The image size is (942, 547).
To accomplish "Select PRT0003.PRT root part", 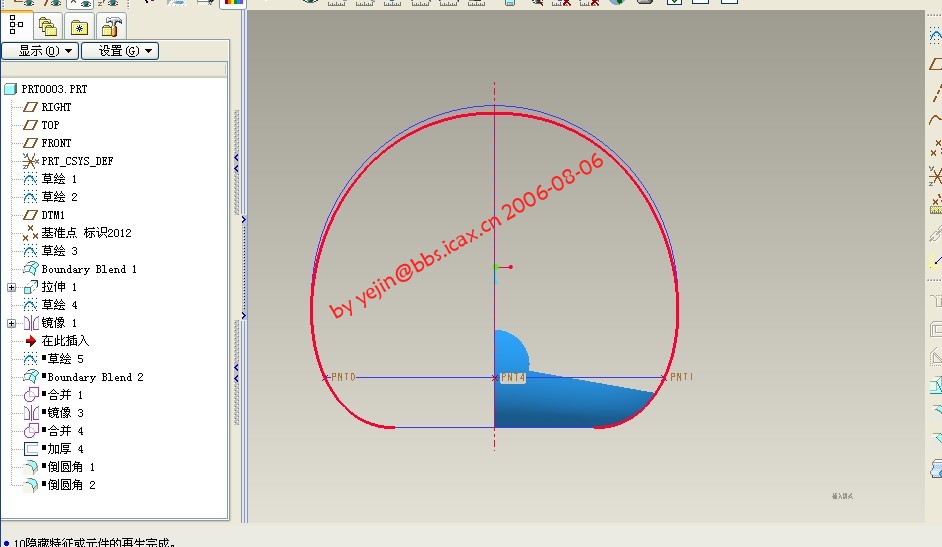I will (46, 89).
